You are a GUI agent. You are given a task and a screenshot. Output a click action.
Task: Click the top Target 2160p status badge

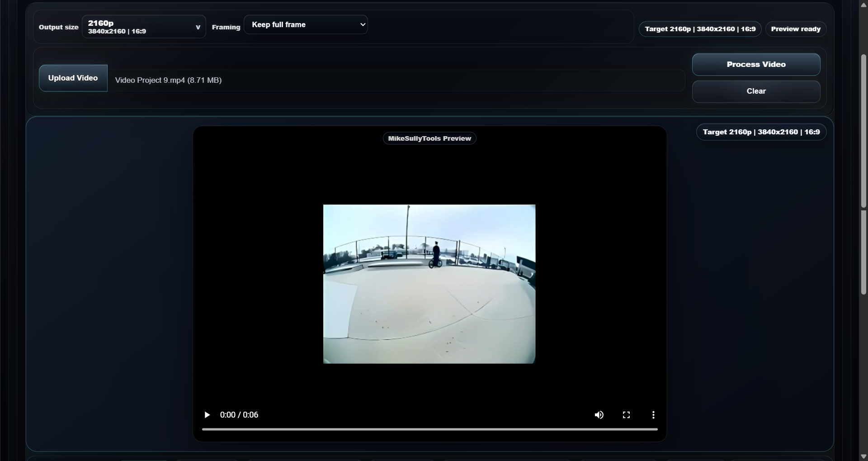click(x=700, y=29)
